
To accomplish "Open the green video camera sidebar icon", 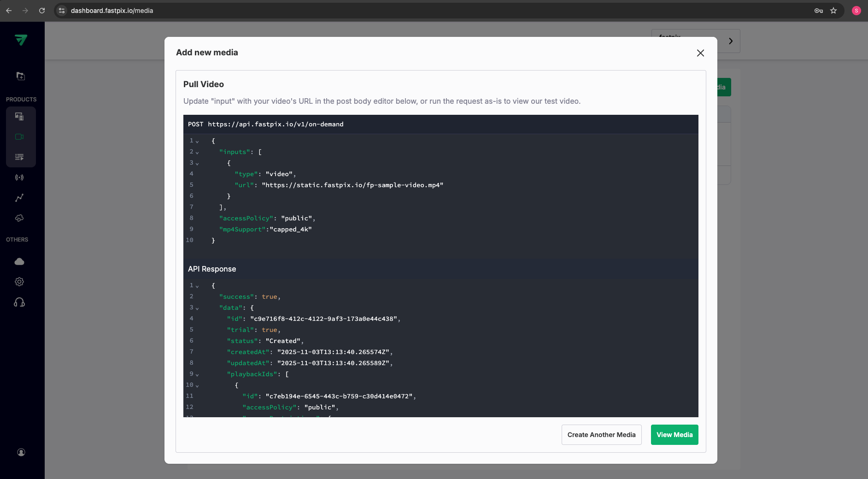I will 19,137.
